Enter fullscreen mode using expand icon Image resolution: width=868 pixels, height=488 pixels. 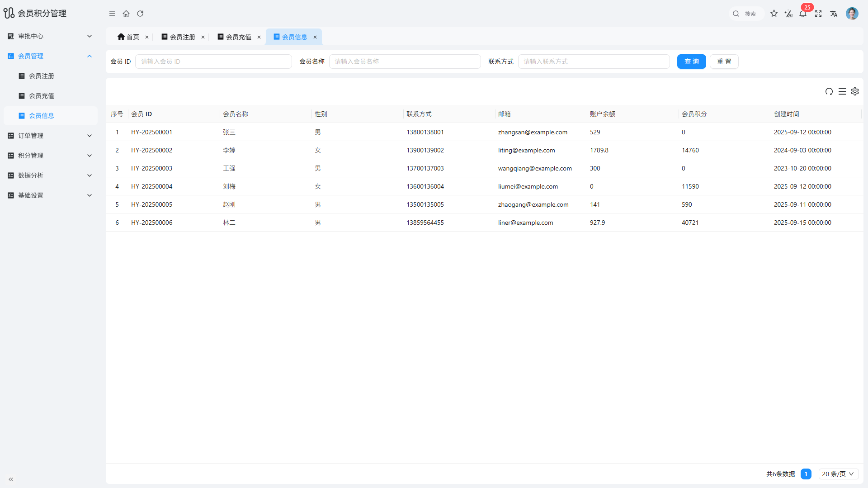tap(818, 14)
